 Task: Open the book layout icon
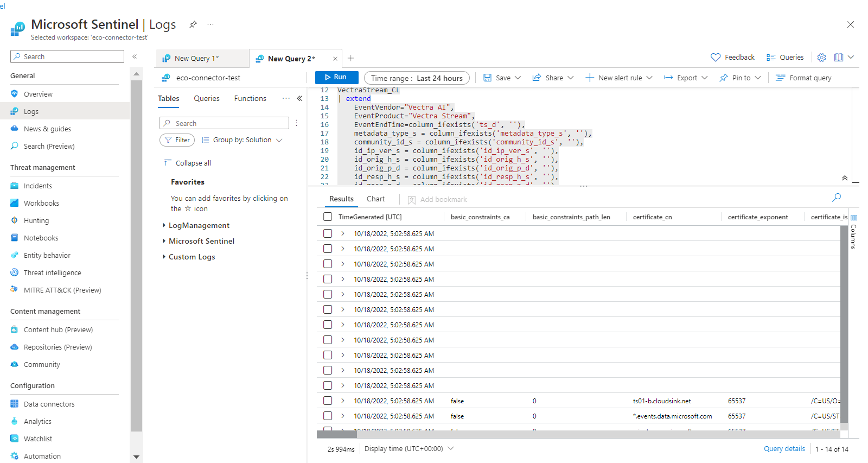(x=839, y=57)
